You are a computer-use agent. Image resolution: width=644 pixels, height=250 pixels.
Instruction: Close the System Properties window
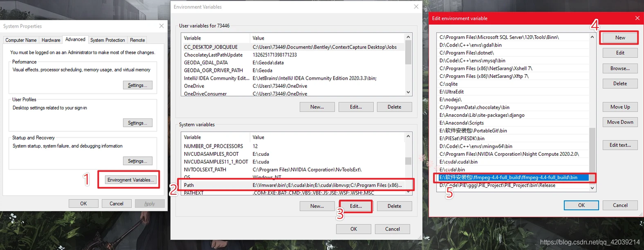coord(161,26)
